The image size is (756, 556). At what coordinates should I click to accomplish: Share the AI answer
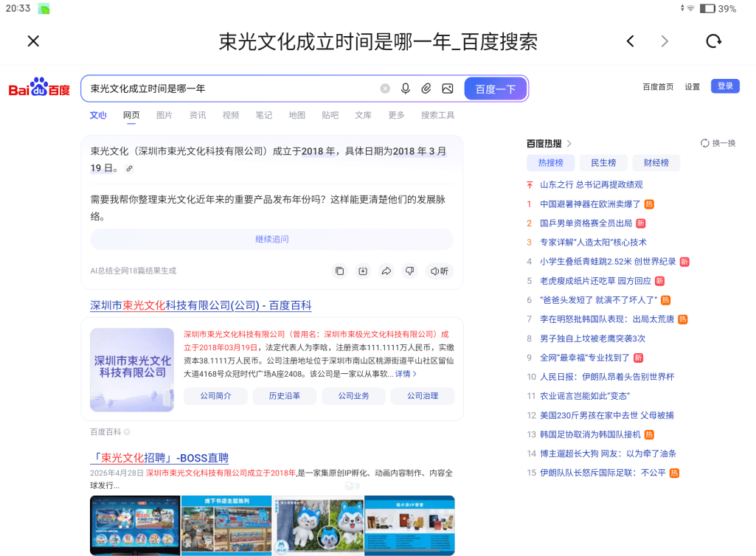tap(386, 271)
